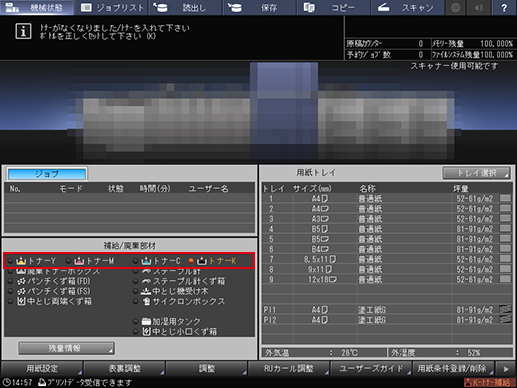Show more bottom buttons with right arrow
The height and width of the screenshot is (388, 517).
coord(506,369)
